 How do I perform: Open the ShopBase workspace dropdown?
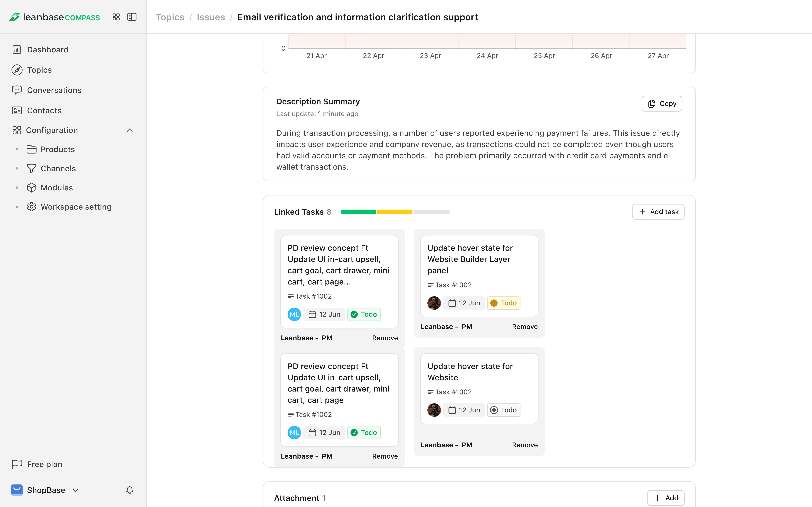(x=76, y=490)
